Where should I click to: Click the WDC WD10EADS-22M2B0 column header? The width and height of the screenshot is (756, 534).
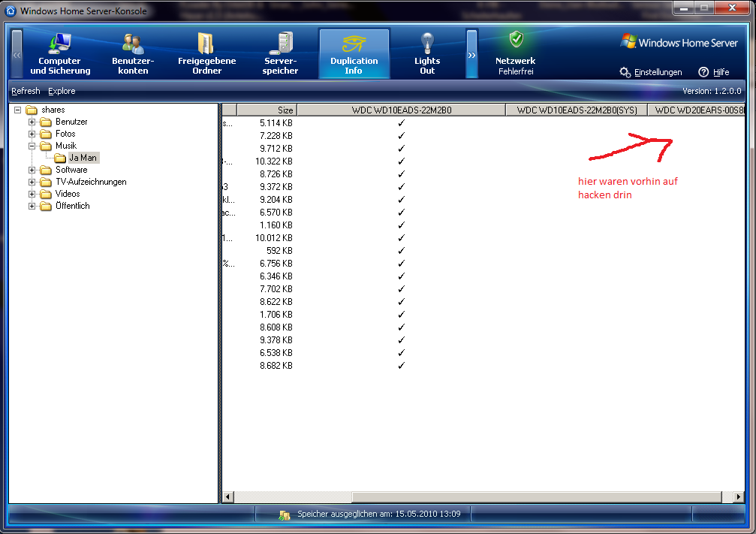(x=401, y=110)
